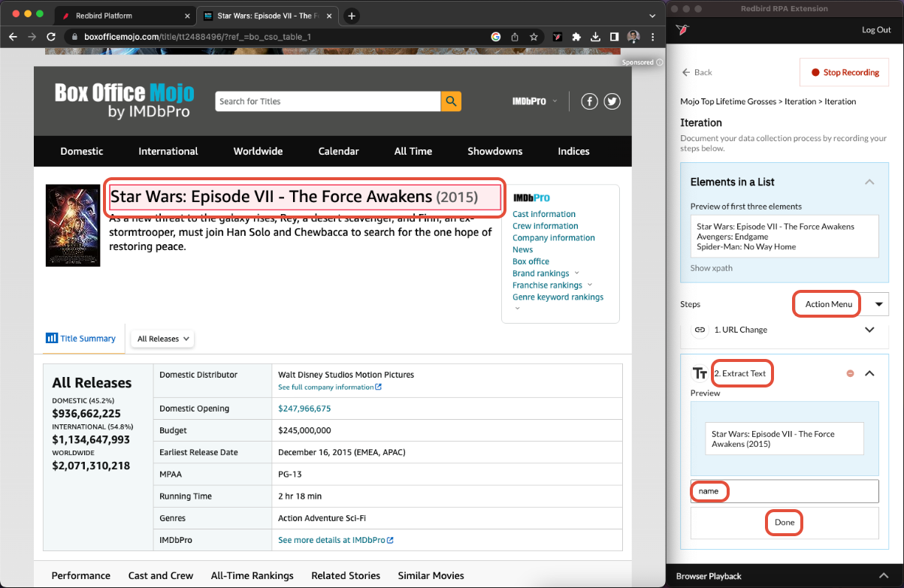The width and height of the screenshot is (904, 588).
Task: Open Box Office Mojo Facebook icon
Action: [590, 101]
